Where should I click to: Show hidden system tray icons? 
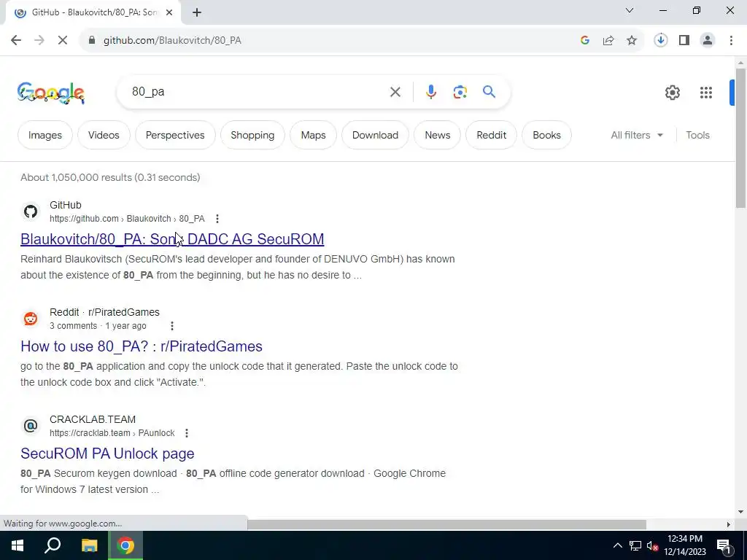617,545
